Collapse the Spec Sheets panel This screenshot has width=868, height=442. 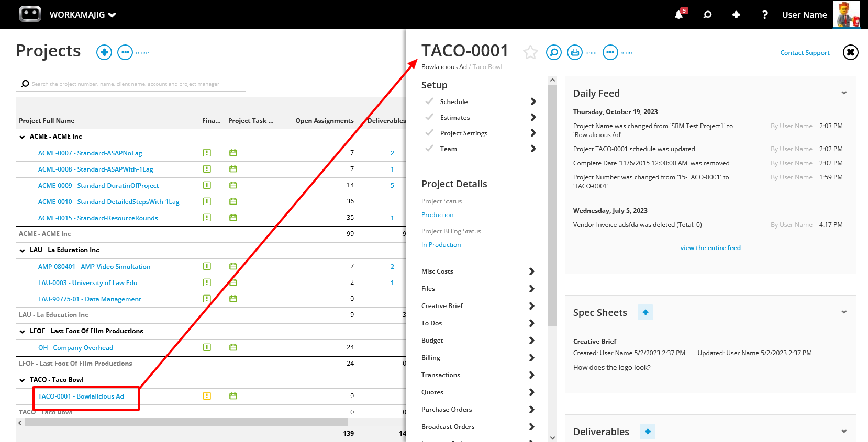pyautogui.click(x=844, y=312)
